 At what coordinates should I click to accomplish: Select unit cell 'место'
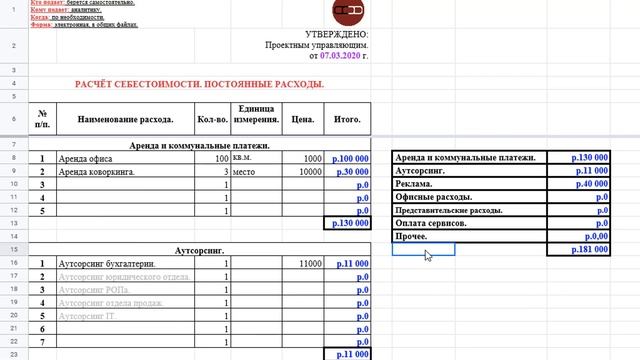click(256, 171)
